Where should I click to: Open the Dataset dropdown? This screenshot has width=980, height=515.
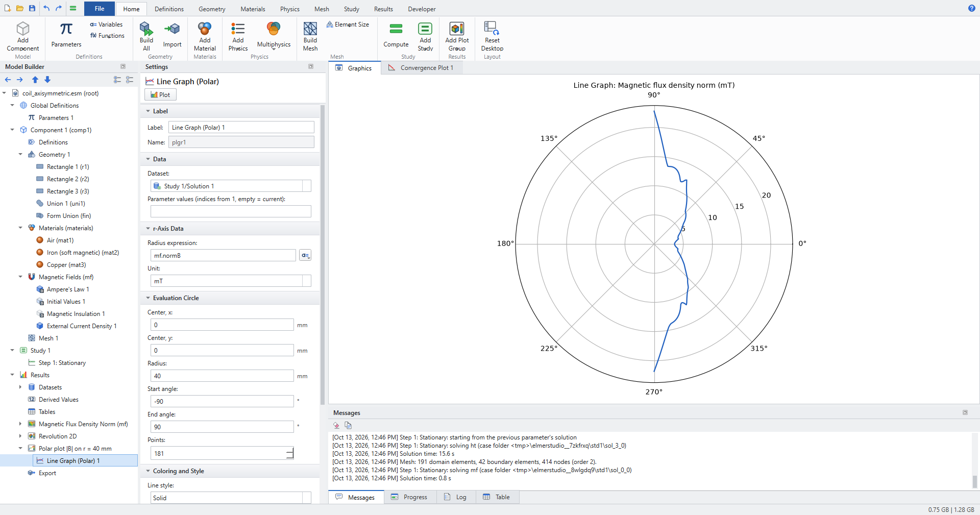pos(231,186)
